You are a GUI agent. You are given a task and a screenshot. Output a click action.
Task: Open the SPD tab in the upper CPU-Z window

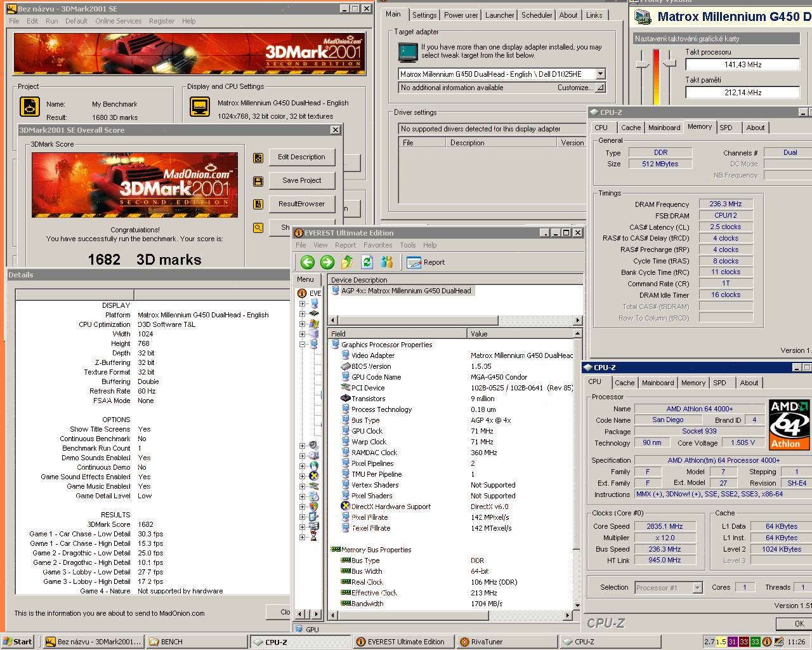tap(726, 128)
